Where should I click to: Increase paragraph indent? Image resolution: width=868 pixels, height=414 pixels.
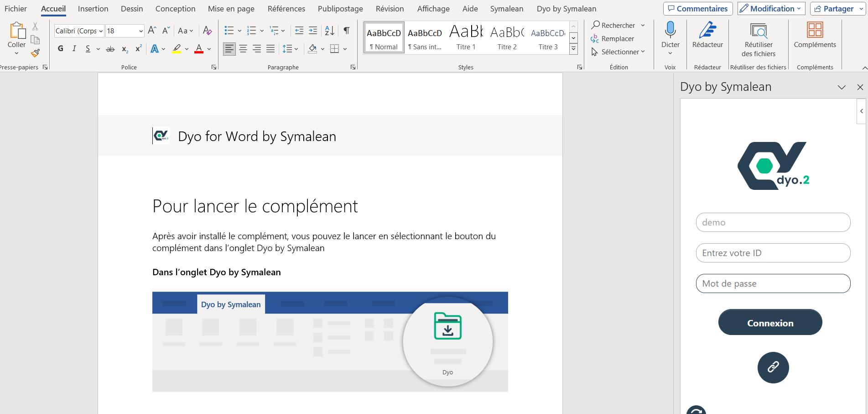313,31
